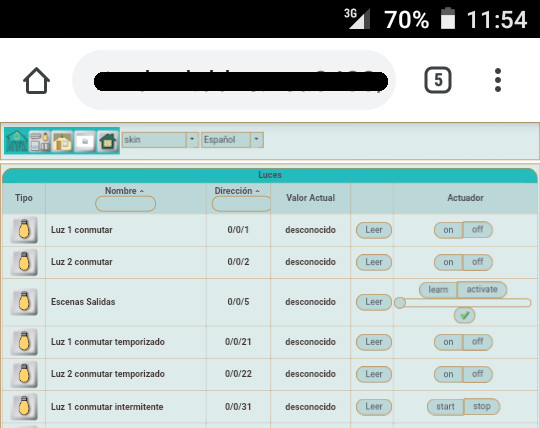
Task: Open the browser three-dot menu
Action: pyautogui.click(x=498, y=80)
